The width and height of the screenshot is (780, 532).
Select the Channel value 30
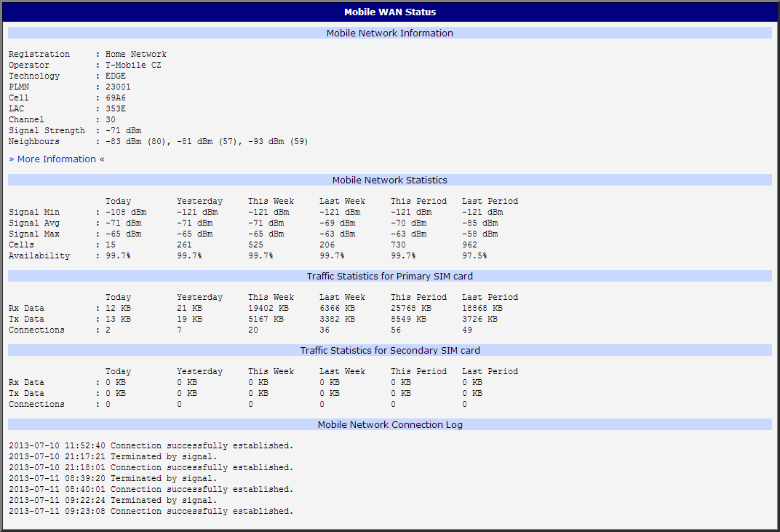(x=111, y=120)
